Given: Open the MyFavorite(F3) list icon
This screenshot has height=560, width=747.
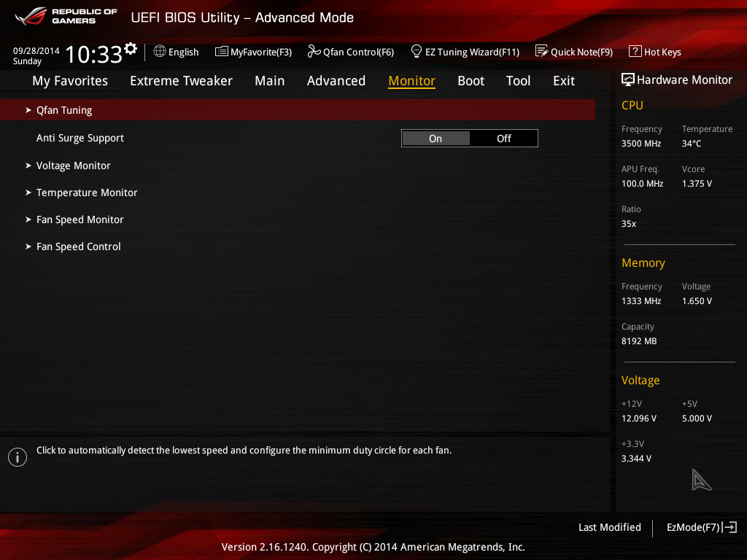Looking at the screenshot, I should 222,52.
